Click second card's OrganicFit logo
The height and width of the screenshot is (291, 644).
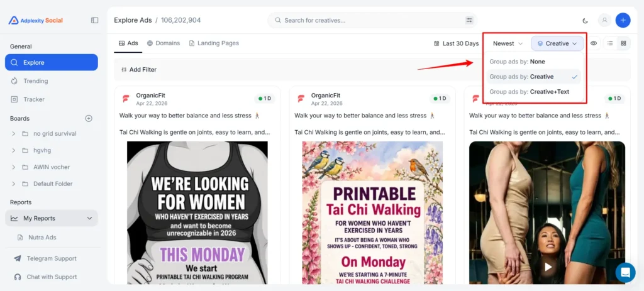[301, 99]
